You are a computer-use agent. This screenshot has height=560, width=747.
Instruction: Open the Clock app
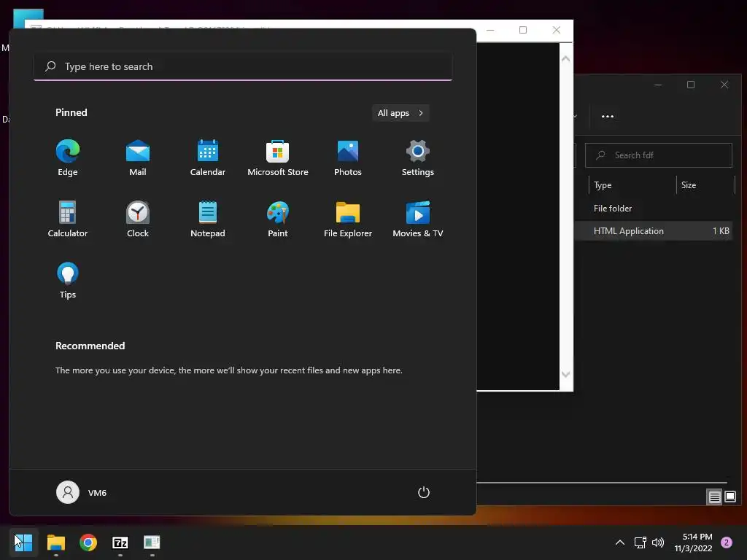(x=138, y=219)
